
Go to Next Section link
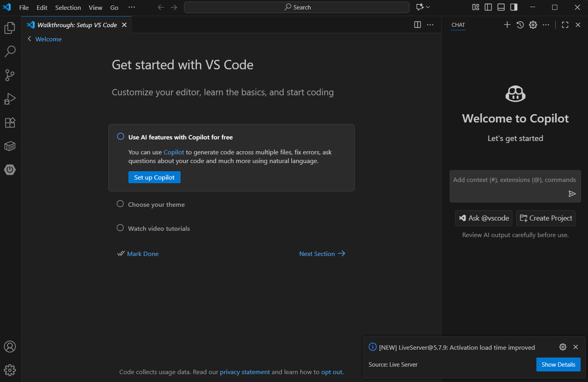click(x=322, y=254)
